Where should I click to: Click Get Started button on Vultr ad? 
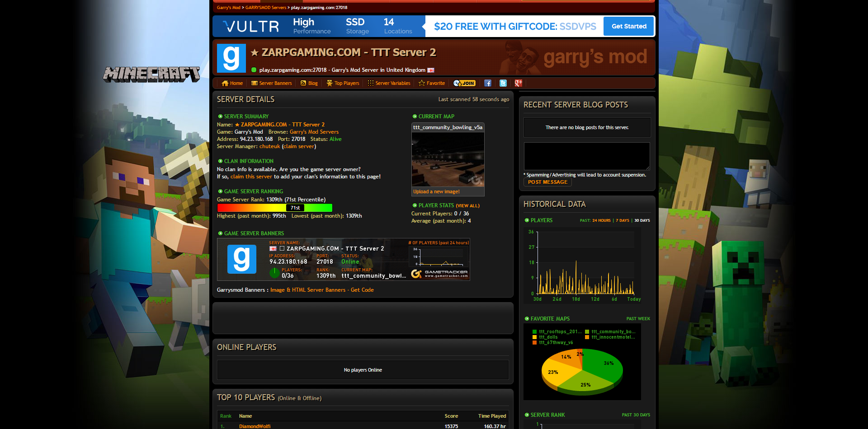pos(629,26)
